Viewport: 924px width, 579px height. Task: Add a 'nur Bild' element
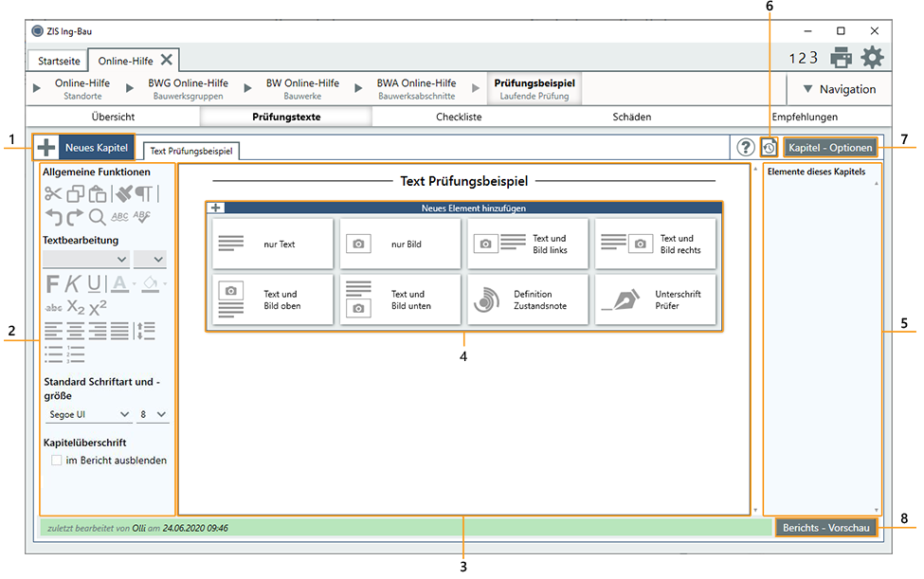[400, 244]
